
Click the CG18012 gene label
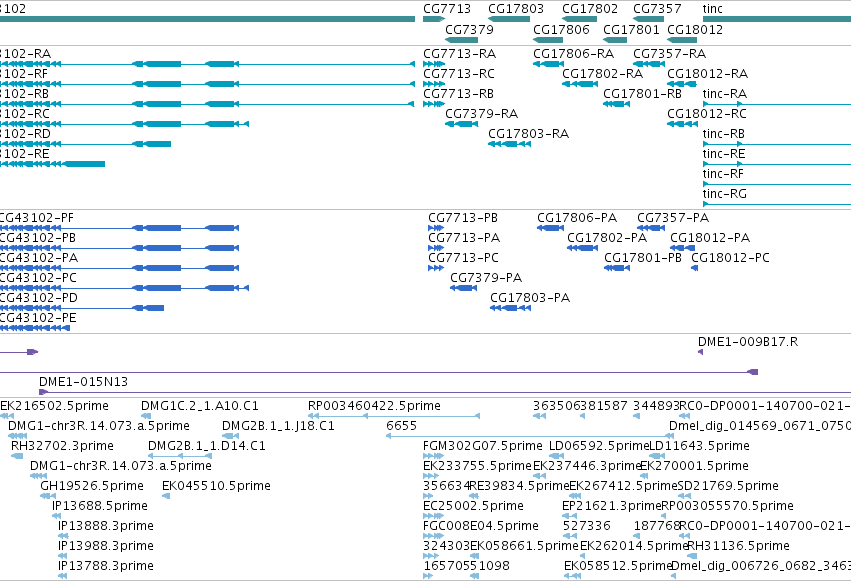tap(695, 29)
